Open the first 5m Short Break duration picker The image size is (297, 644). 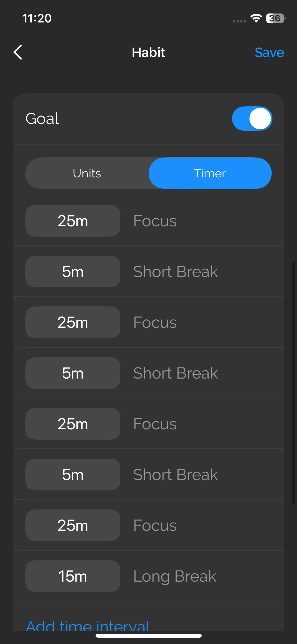click(x=73, y=272)
